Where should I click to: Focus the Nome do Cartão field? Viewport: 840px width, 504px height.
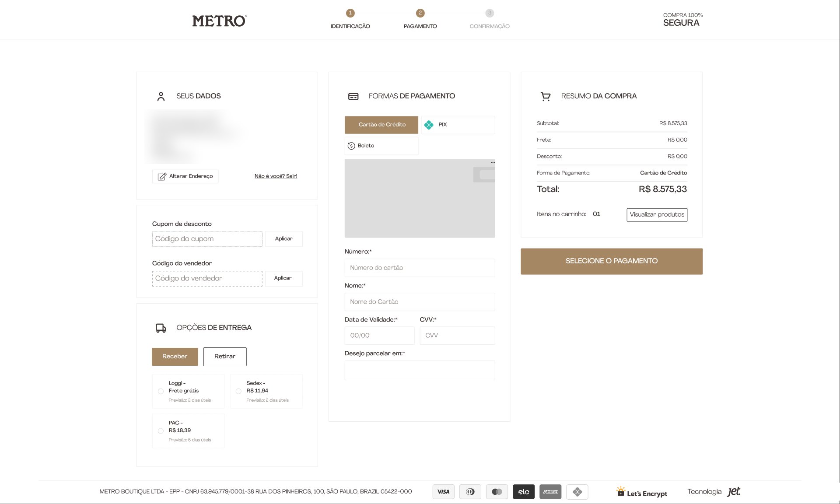coord(420,302)
